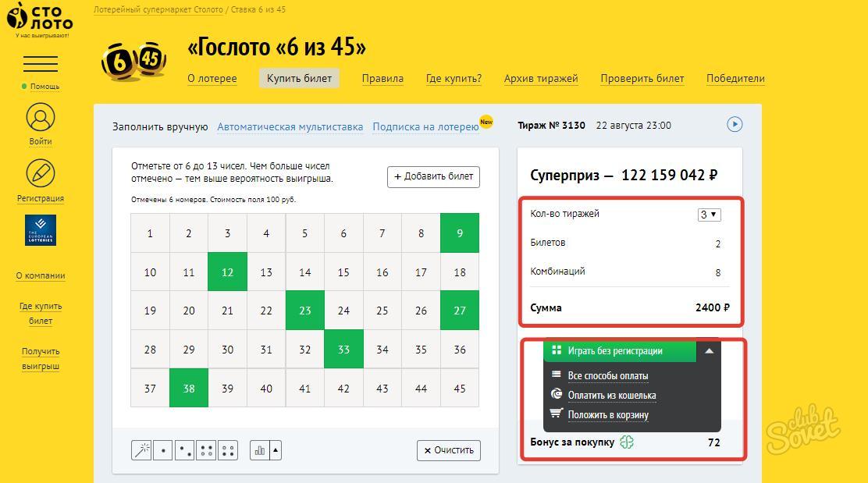Mark number 30 on the ticket grid
This screenshot has width=868, height=483.
(x=227, y=349)
